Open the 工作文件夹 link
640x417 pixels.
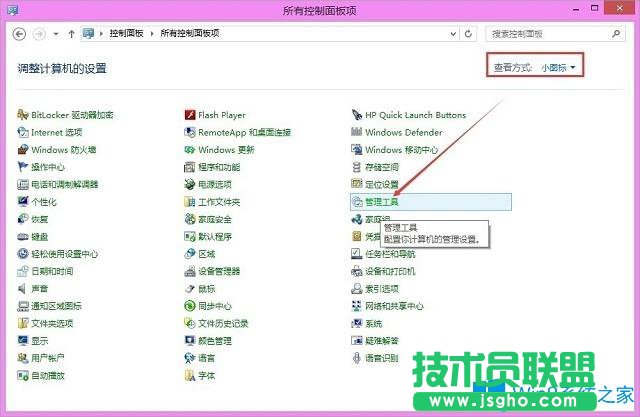tap(219, 202)
